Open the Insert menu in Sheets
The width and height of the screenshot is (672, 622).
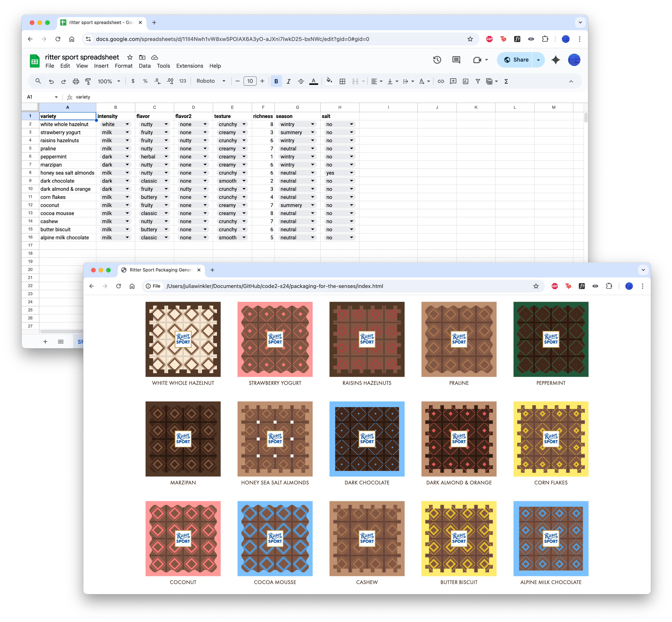coord(101,66)
